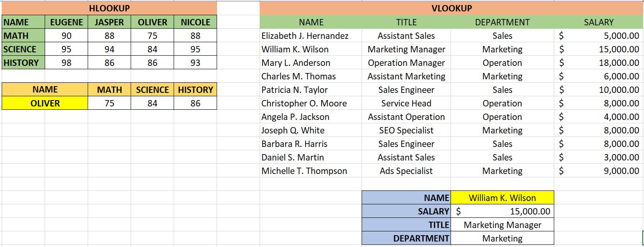Image resolution: width=644 pixels, height=247 pixels.
Task: Click the 18,000.00 salary cell
Action: [598, 63]
